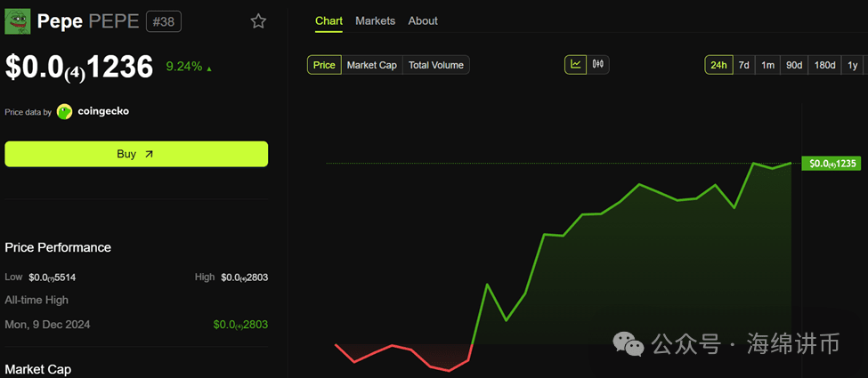Select the Total Volume chart mode
The width and height of the screenshot is (868, 378).
[436, 65]
